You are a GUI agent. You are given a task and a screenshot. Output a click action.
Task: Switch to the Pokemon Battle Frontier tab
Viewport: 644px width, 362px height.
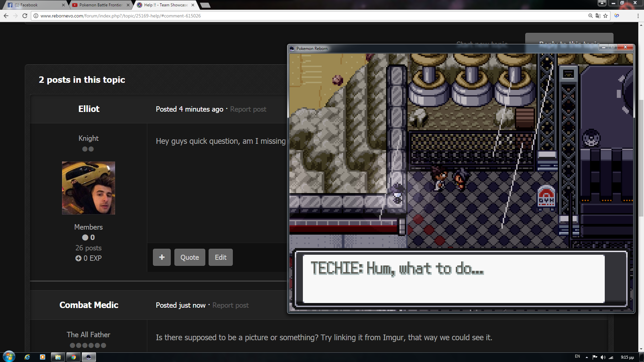click(100, 5)
